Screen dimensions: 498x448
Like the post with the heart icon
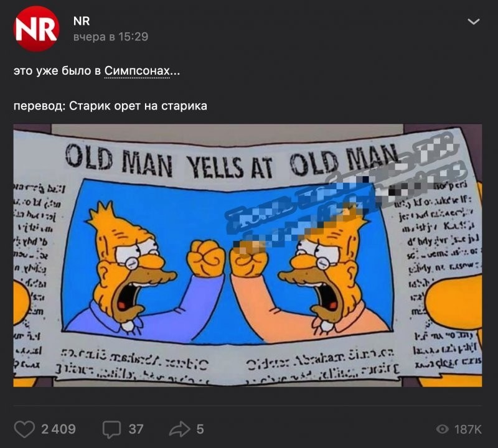tap(24, 429)
